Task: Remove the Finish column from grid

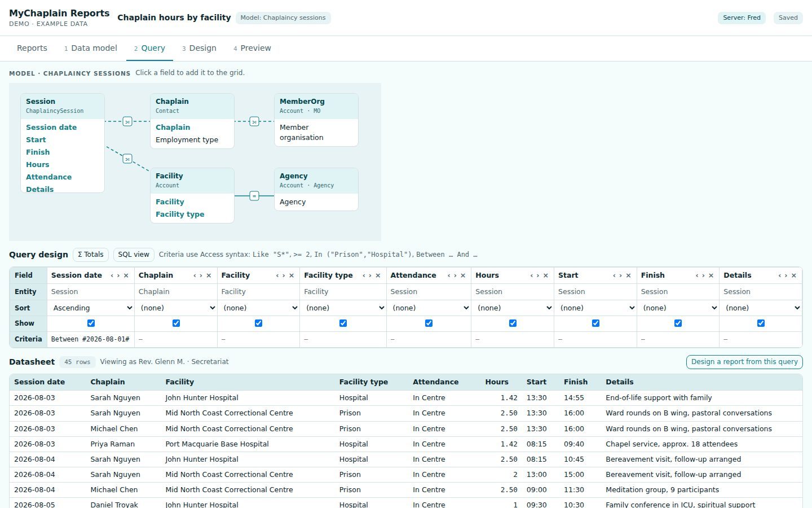Action: (x=711, y=275)
